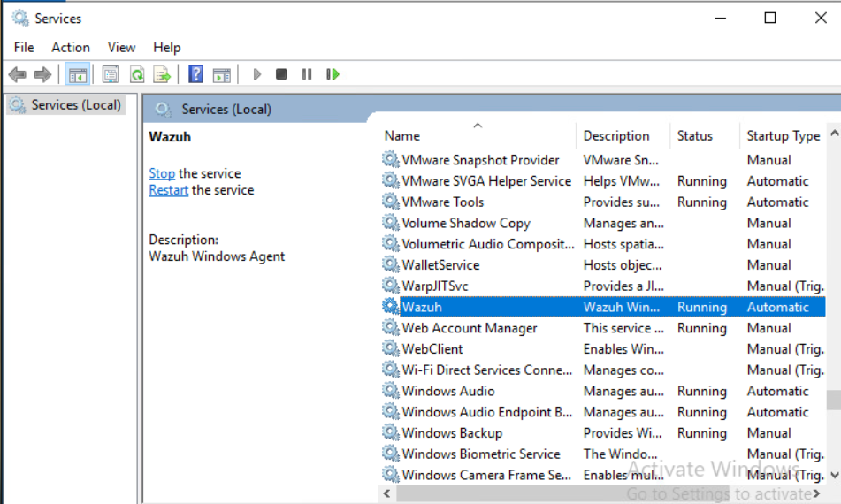The image size is (841, 504).
Task: Click Running status of Windows Audio
Action: [x=701, y=391]
